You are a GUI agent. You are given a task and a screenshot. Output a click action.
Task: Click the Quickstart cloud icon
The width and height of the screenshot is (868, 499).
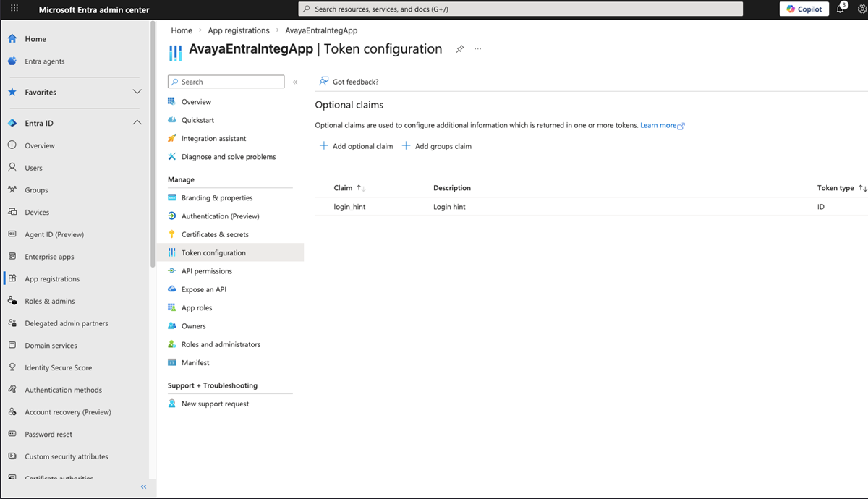tap(172, 120)
